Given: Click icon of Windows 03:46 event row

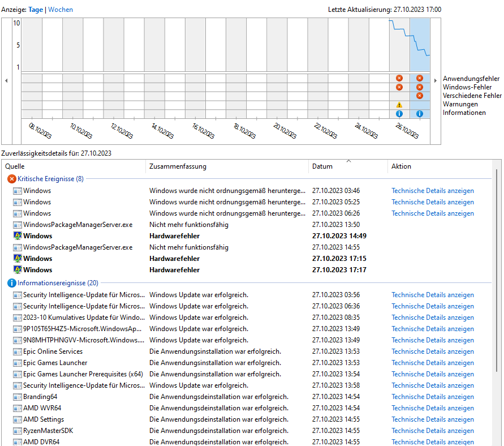Looking at the screenshot, I should click(x=18, y=191).
